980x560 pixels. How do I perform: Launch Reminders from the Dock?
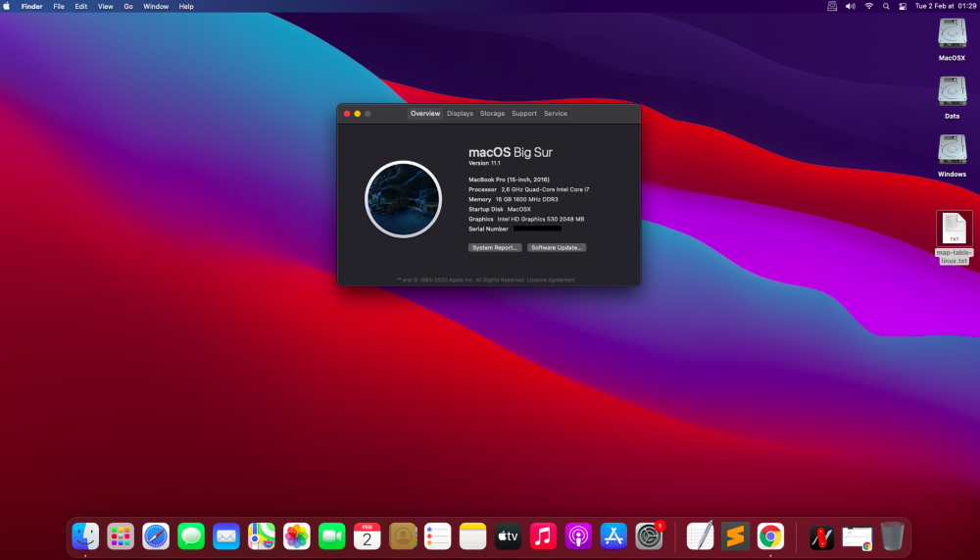click(437, 536)
